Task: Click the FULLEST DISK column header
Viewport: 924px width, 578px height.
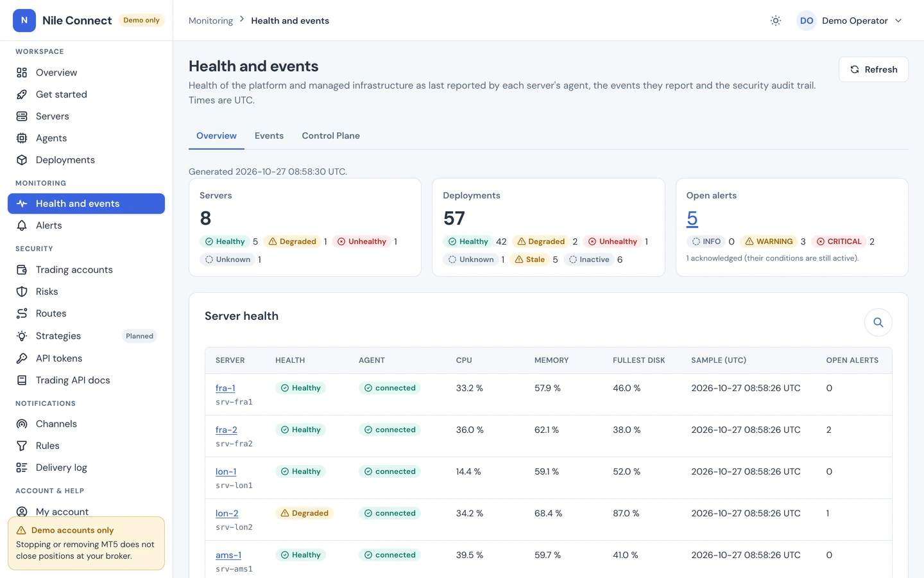Action: coord(638,360)
